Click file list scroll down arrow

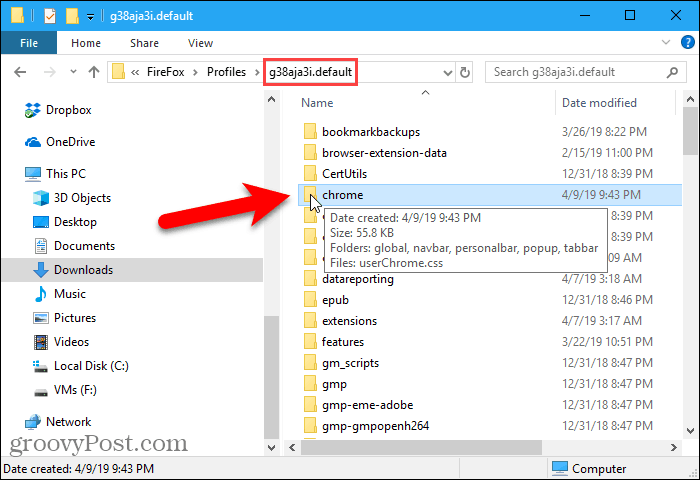pos(690,431)
